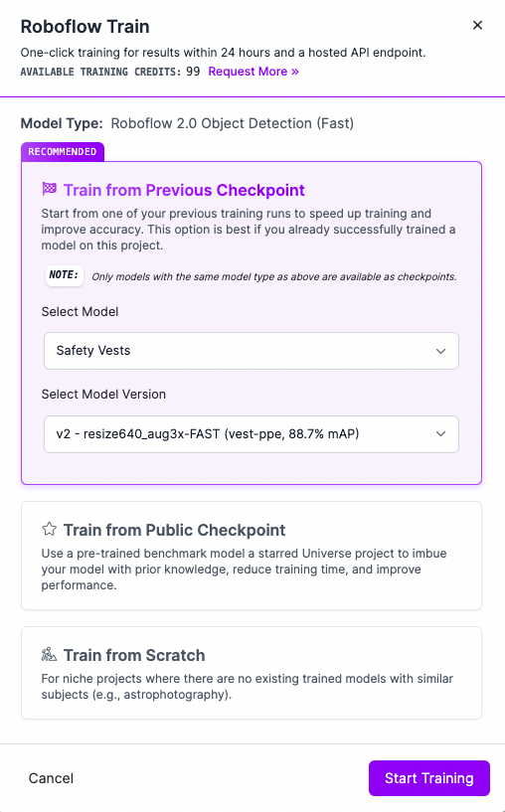Start Training with the purple button
Image resolution: width=505 pixels, height=812 pixels.
(x=428, y=778)
